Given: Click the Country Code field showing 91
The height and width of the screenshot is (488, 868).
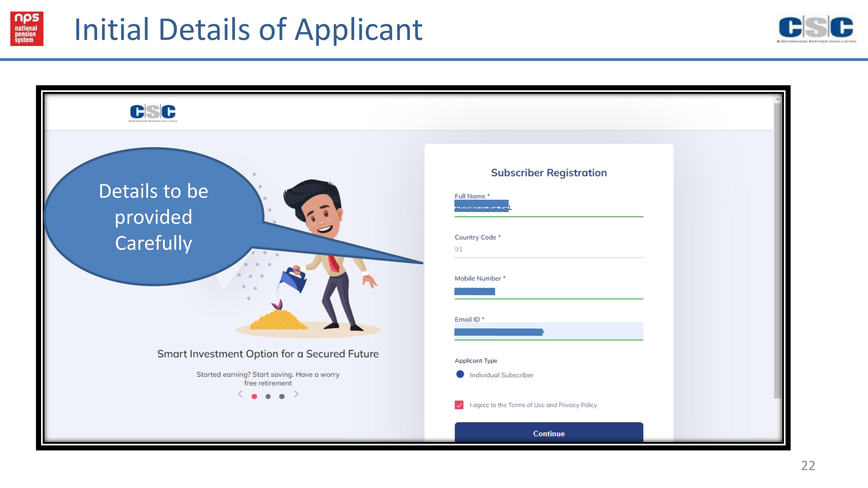Looking at the screenshot, I should pos(549,249).
